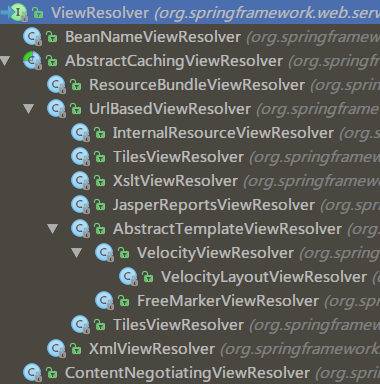Click the green lock icon of XmlViewResolver
380x384 pixels.
[x=76, y=349]
